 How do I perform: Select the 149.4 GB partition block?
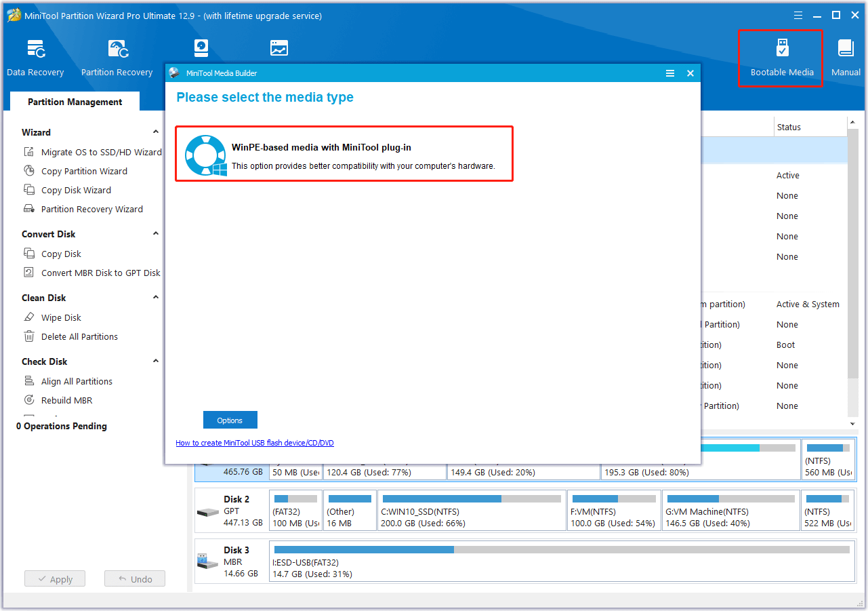(523, 472)
